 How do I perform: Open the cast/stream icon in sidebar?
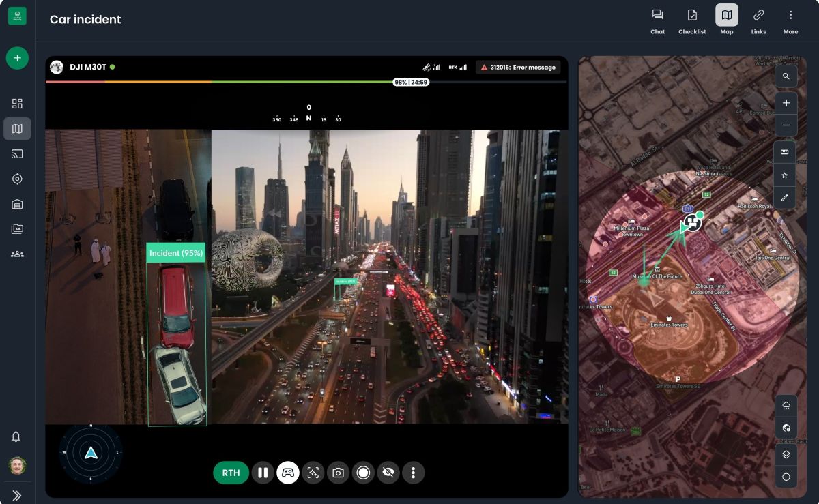(17, 153)
